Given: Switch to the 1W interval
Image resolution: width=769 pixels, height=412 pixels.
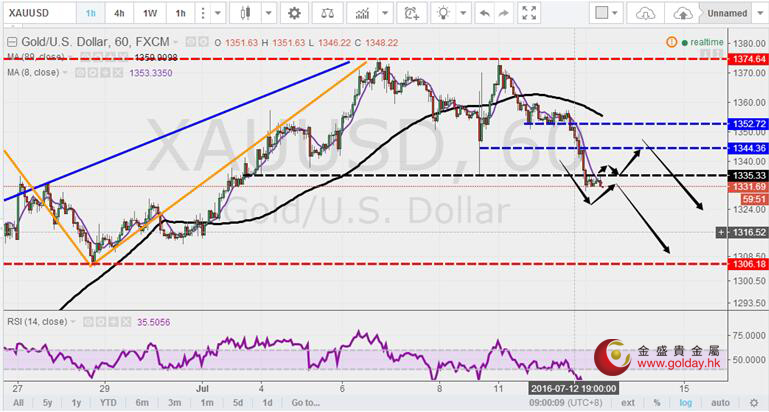Looking at the screenshot, I should pos(150,13).
